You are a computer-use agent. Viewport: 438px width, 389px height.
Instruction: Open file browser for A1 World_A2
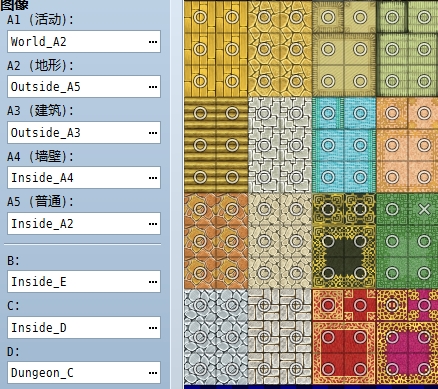pyautogui.click(x=153, y=42)
